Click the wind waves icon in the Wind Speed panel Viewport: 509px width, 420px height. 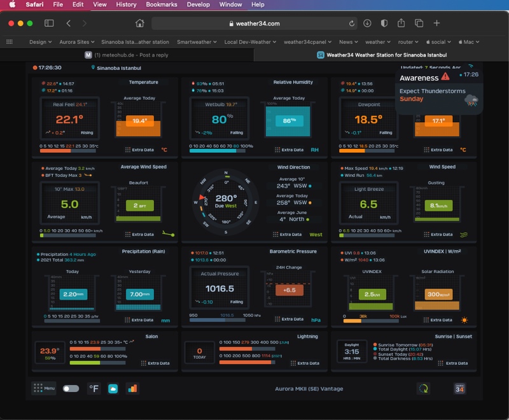(464, 234)
